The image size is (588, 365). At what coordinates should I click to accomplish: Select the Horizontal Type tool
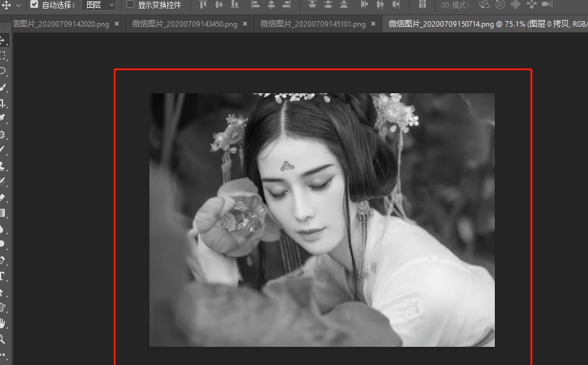pyautogui.click(x=2, y=276)
